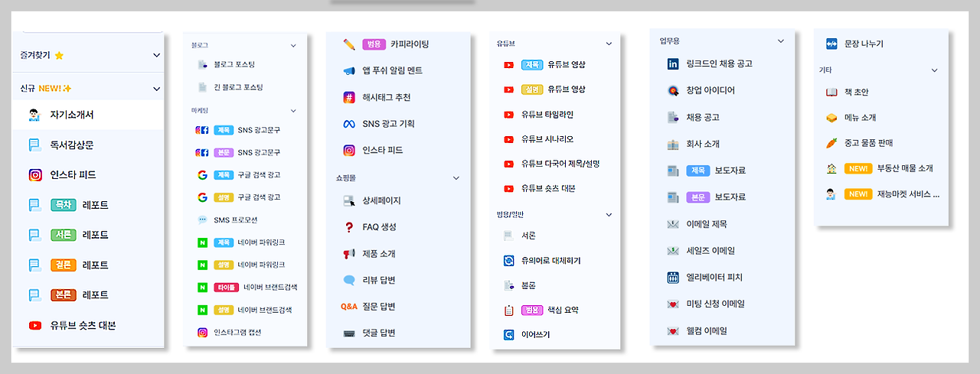This screenshot has width=980, height=374.
Task: Open the 목차 레포트 menu item
Action: [89, 205]
